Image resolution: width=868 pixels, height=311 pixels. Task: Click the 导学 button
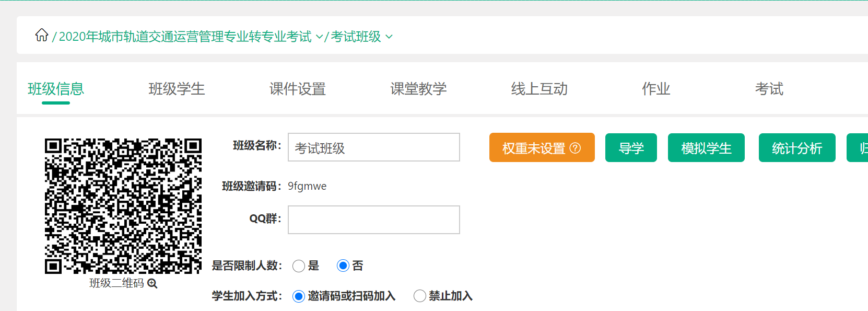point(631,148)
